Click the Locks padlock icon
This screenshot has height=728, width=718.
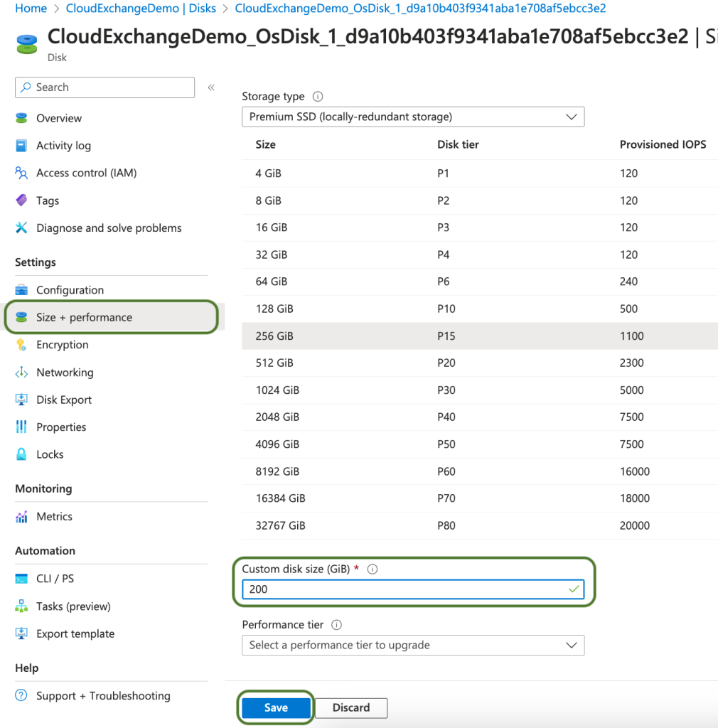21,454
